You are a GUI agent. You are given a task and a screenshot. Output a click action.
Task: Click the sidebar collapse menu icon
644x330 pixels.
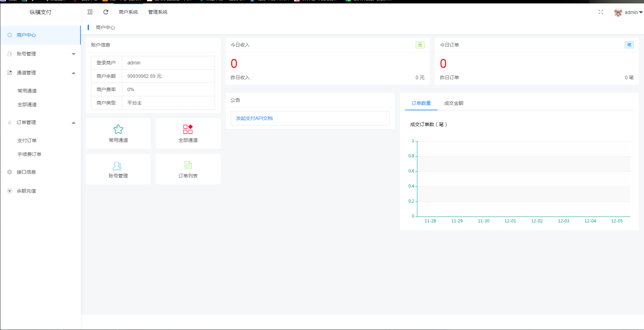(x=90, y=12)
